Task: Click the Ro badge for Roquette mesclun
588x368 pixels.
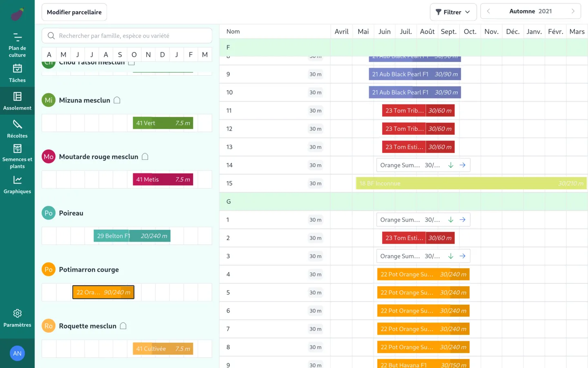Action: [x=49, y=326]
